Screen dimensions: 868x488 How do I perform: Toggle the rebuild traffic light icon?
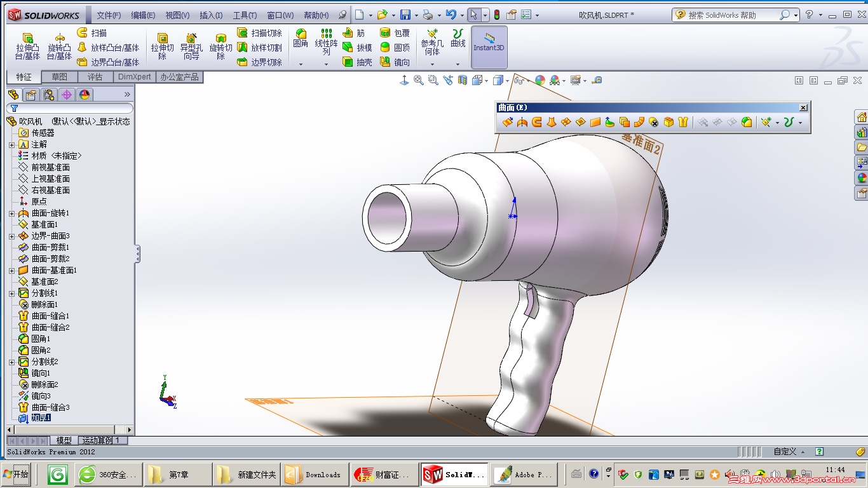(497, 15)
